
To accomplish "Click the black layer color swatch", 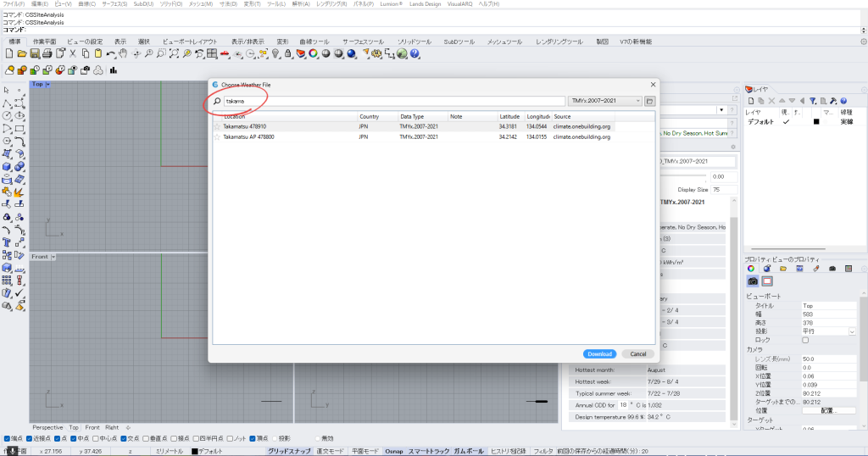I will pos(815,121).
